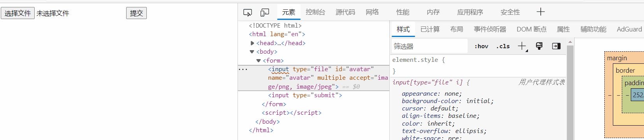Click the 选择文件 file chooser button
Screen dimensions: 644x140
tap(18, 13)
